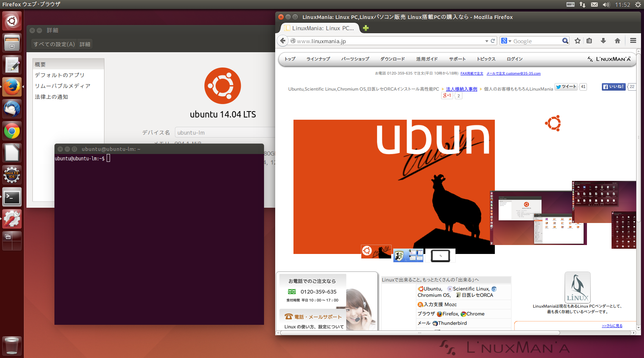644x358 pixels.
Task: Select デフォルトのアプリ in the details sidebar
Action: [x=68, y=75]
